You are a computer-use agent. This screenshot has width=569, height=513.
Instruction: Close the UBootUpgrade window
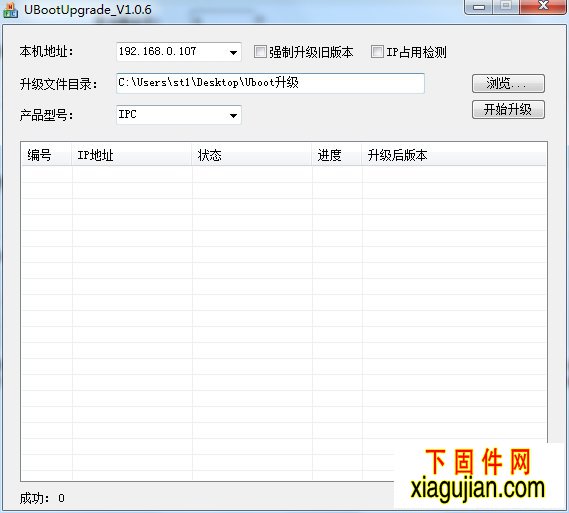543,7
